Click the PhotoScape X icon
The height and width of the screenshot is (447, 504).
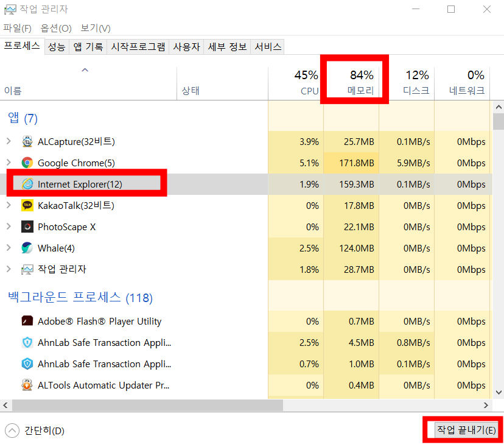(27, 227)
